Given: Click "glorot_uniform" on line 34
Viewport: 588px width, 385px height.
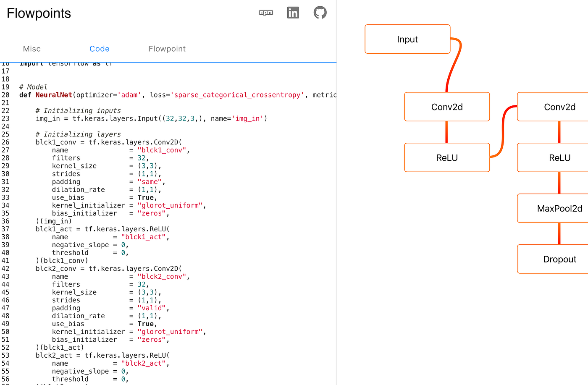Looking at the screenshot, I should pos(170,205).
